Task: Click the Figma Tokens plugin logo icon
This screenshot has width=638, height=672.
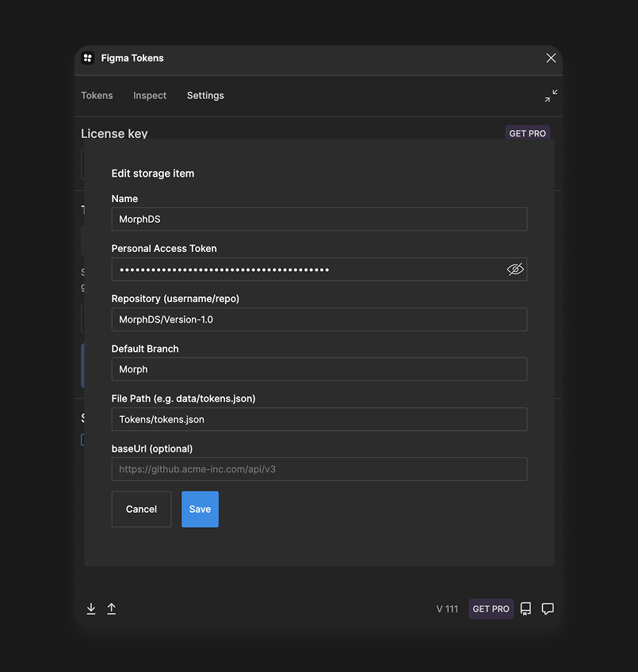Action: [x=88, y=58]
